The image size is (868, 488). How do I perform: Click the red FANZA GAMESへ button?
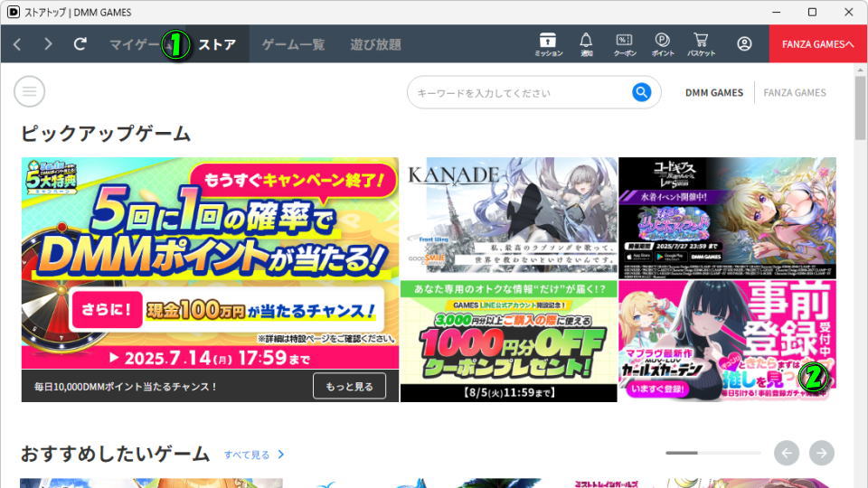[x=817, y=43]
